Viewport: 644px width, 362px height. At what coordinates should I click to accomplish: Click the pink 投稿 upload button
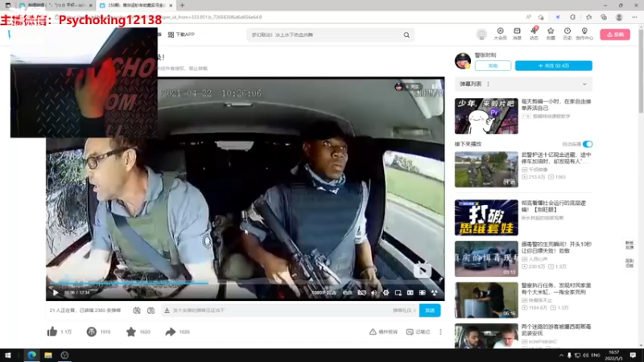615,35
